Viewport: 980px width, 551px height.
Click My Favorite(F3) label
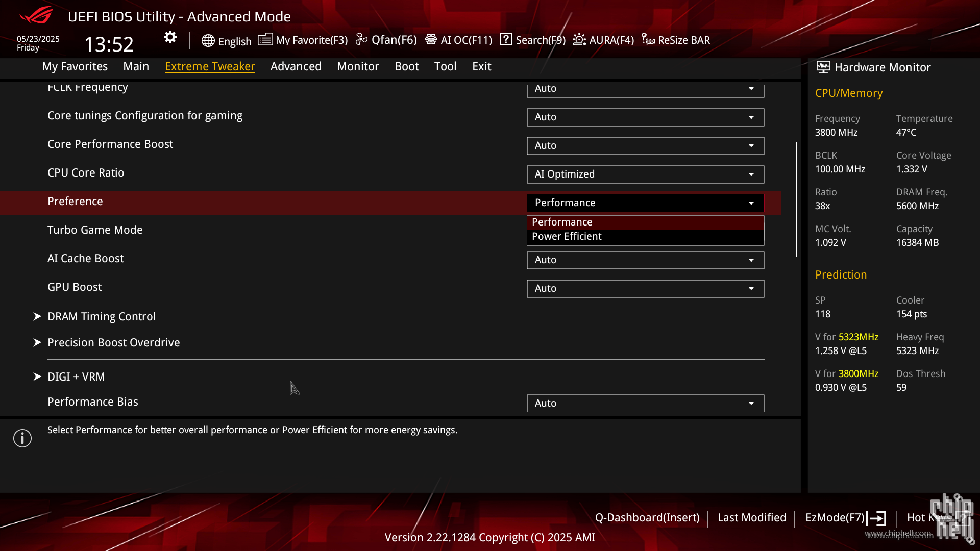pos(311,40)
